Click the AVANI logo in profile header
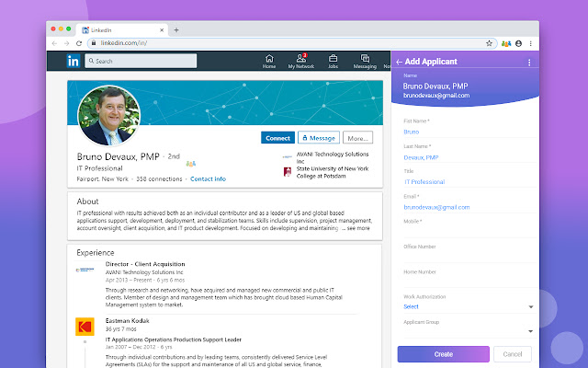The height and width of the screenshot is (368, 588). click(x=288, y=157)
